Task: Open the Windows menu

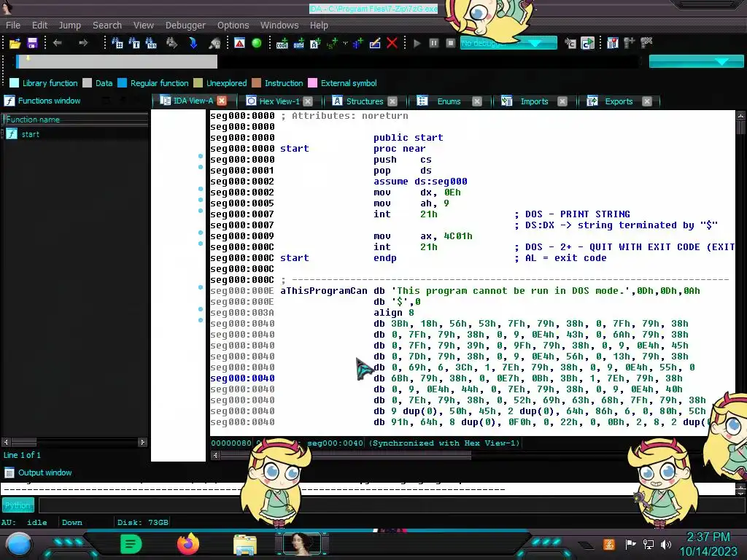Action: (x=279, y=26)
